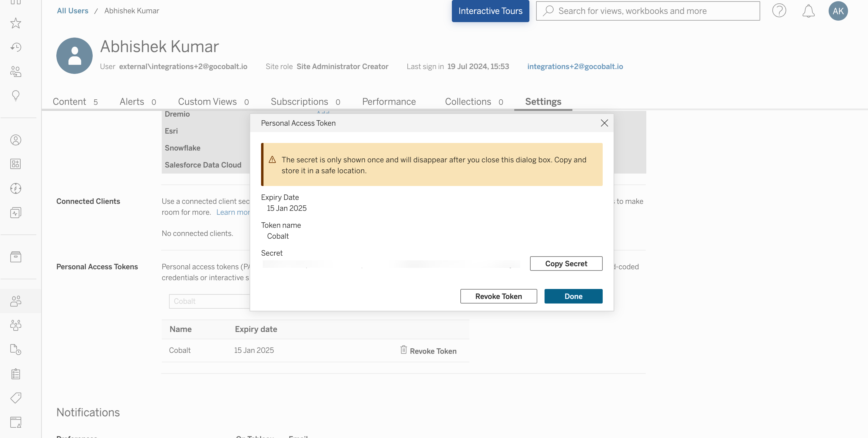The height and width of the screenshot is (438, 868).
Task: Open the notifications bell
Action: [x=809, y=11]
